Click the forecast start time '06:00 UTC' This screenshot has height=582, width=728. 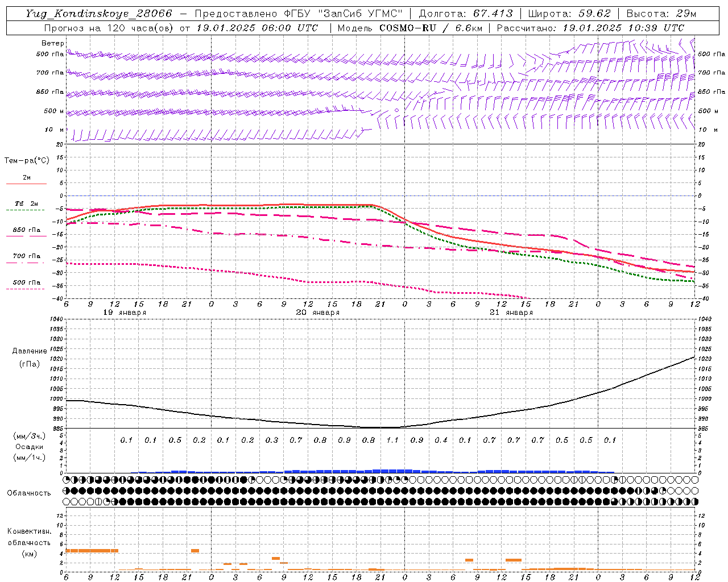click(289, 28)
